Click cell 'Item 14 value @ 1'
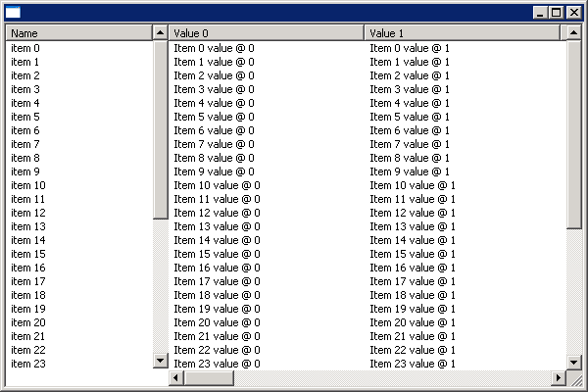The width and height of the screenshot is (588, 392). (x=413, y=240)
